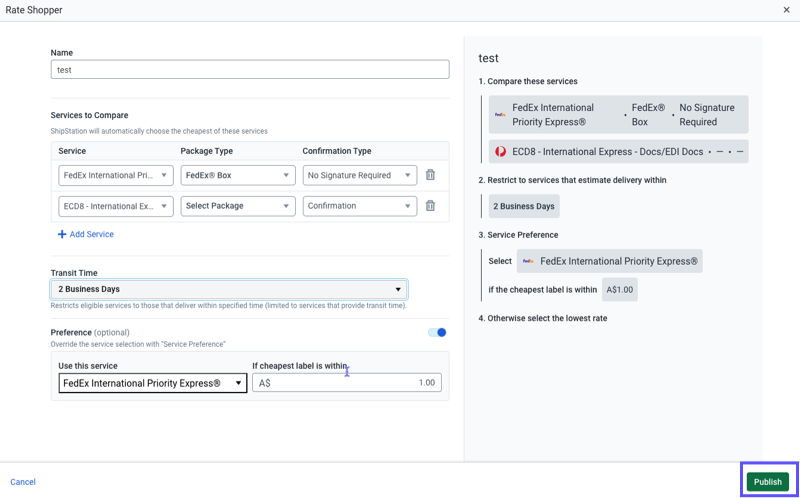This screenshot has width=800, height=498.
Task: Click the 4. Otherwise select the lowest rate text
Action: click(x=543, y=318)
